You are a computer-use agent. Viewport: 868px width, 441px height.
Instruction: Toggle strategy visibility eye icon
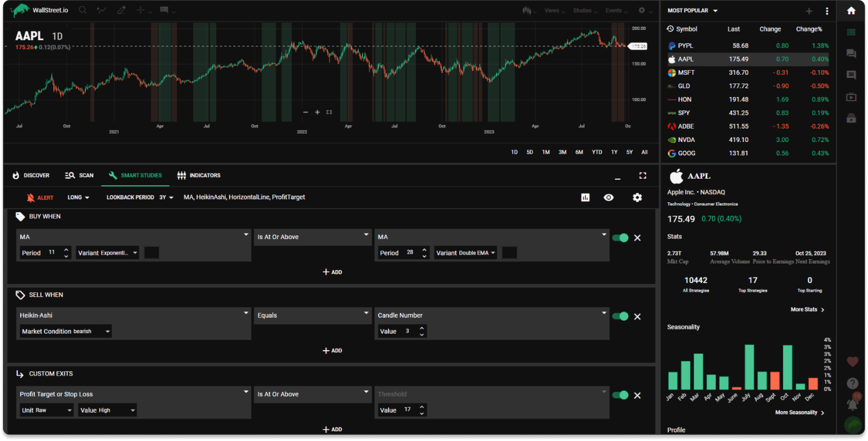click(608, 198)
